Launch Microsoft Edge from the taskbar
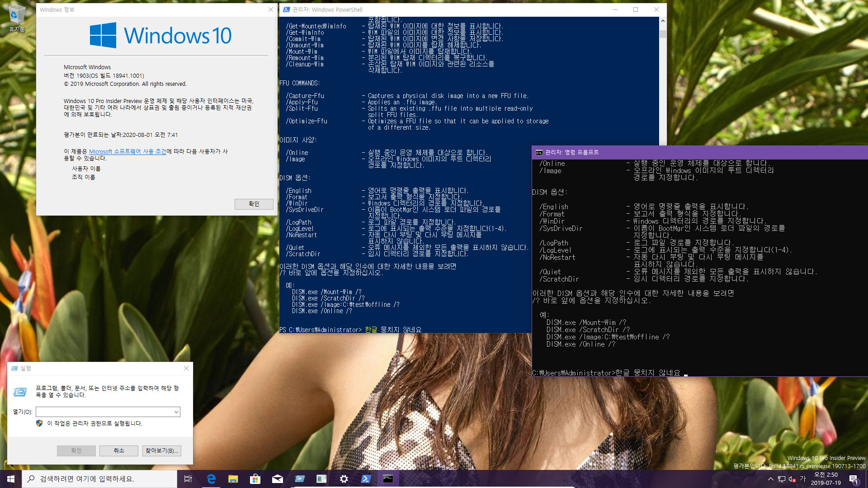This screenshot has height=488, width=868. coord(211,479)
